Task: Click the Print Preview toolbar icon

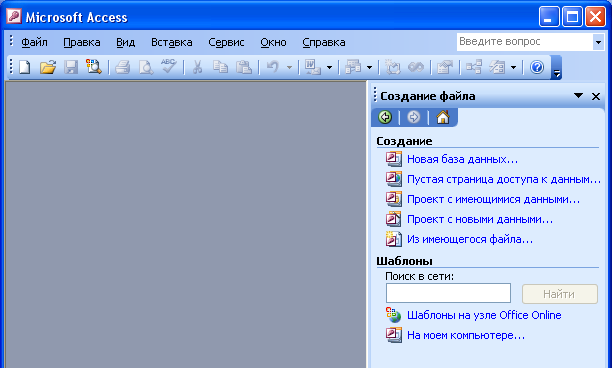Action: click(146, 67)
